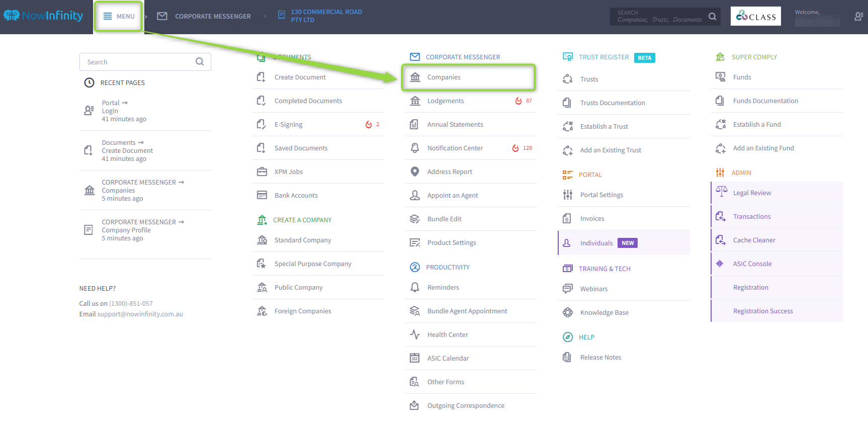Click the ASIC Console diamond icon
The width and height of the screenshot is (868, 433).
pyautogui.click(x=720, y=264)
